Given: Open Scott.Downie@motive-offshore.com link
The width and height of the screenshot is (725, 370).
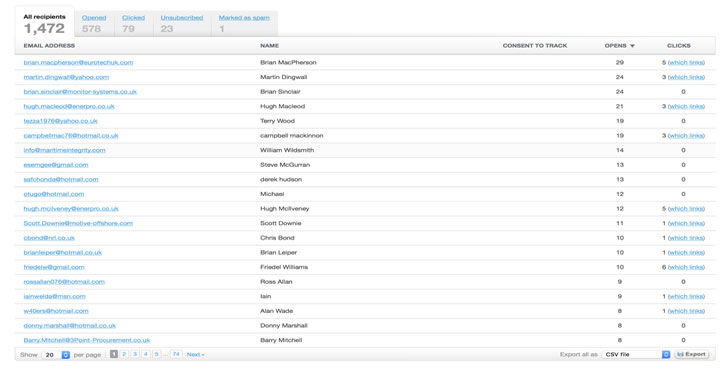Looking at the screenshot, I should coord(78,223).
